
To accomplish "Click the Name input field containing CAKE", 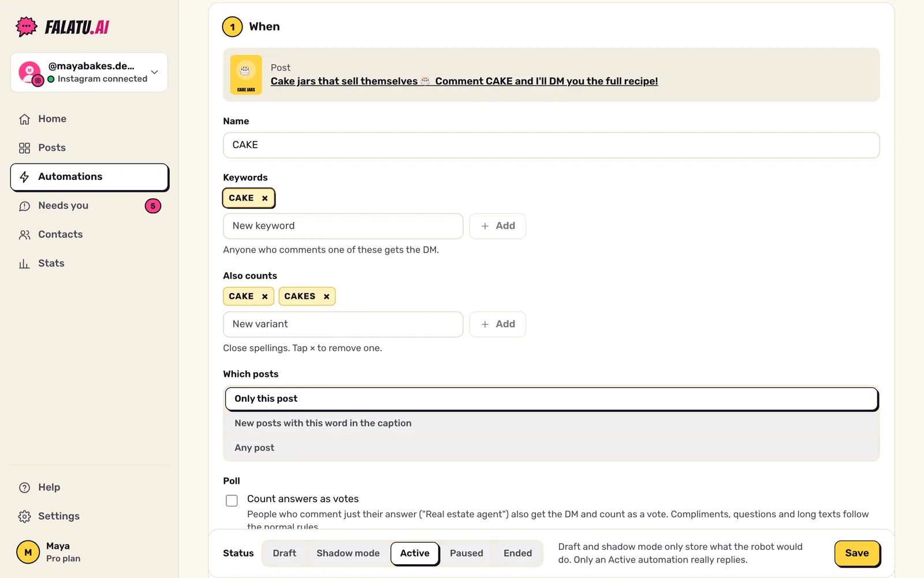I will click(x=551, y=145).
